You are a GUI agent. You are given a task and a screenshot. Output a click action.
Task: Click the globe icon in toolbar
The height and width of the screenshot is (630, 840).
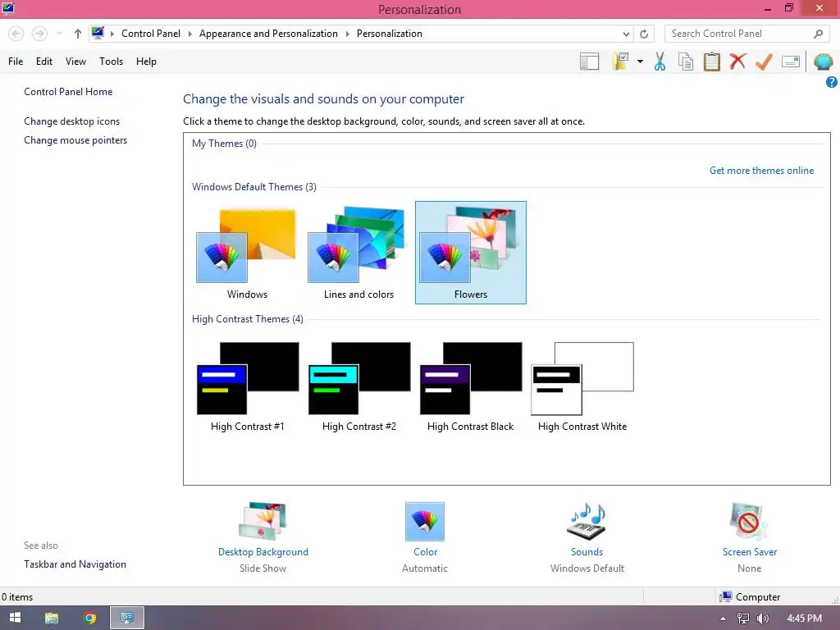pyautogui.click(x=824, y=62)
